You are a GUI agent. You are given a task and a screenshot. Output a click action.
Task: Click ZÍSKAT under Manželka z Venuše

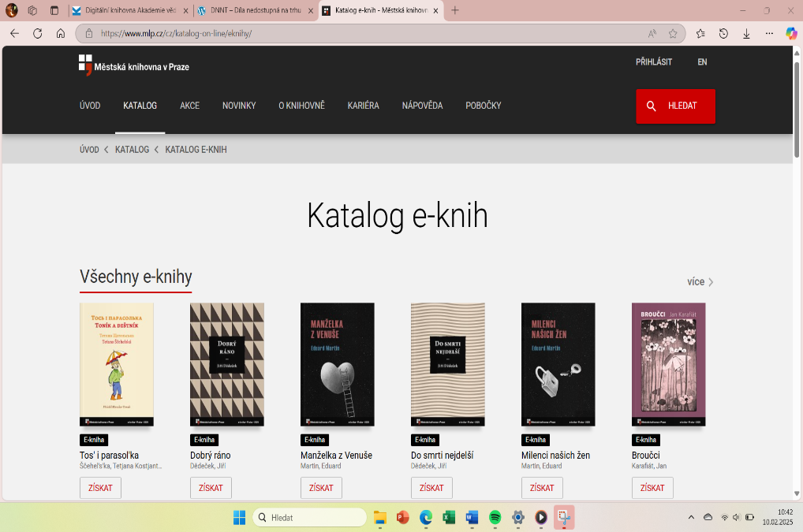click(321, 488)
